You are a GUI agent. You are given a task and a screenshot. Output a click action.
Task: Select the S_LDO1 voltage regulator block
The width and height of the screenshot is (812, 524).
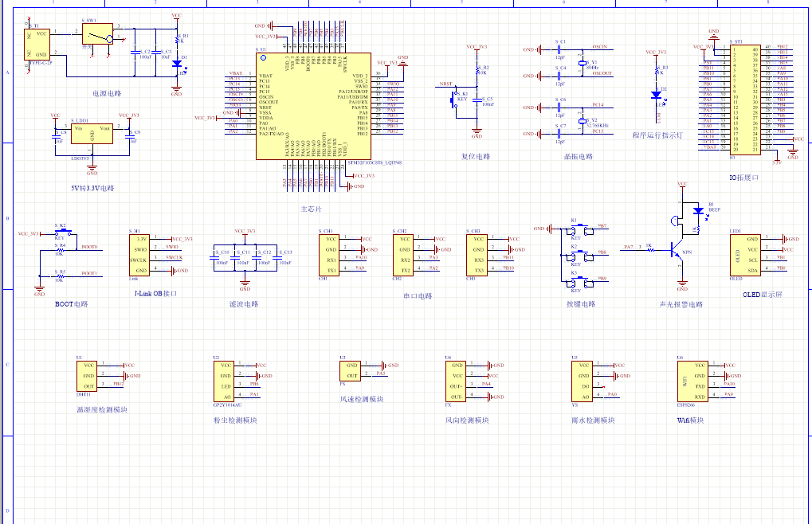[x=92, y=133]
